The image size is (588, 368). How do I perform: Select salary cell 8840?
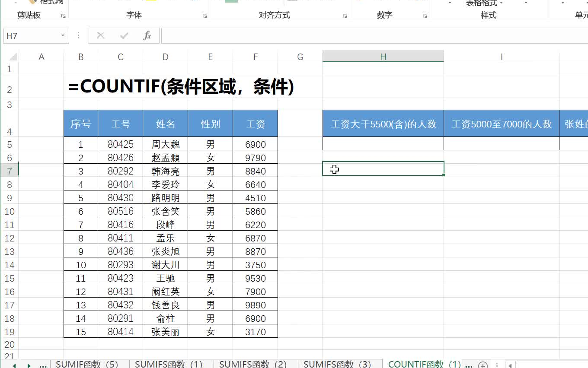pos(256,171)
